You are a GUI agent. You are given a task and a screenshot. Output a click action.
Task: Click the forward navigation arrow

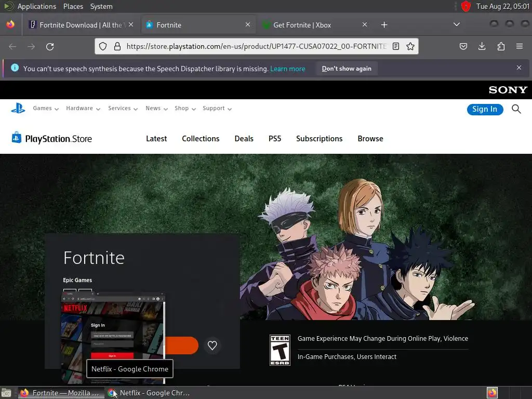31,46
